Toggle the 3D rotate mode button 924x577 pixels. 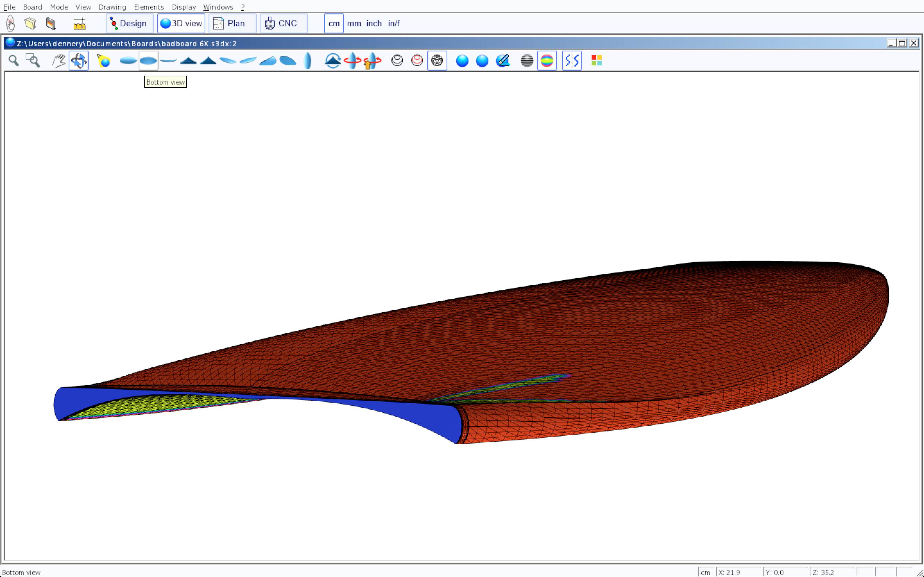79,61
